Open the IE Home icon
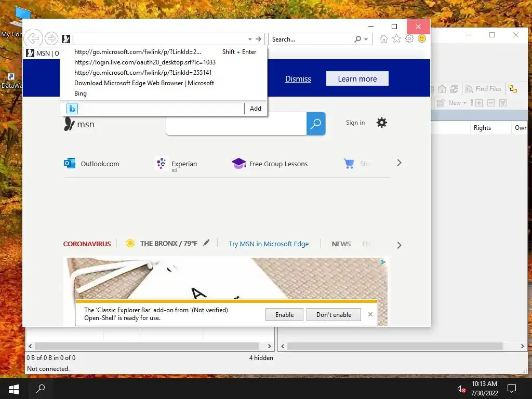The image size is (532, 399). click(x=384, y=38)
